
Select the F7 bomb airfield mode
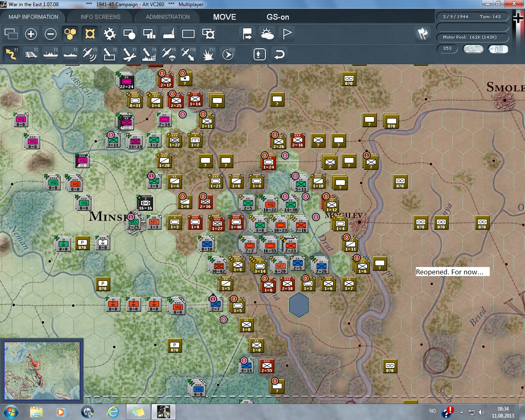(129, 54)
